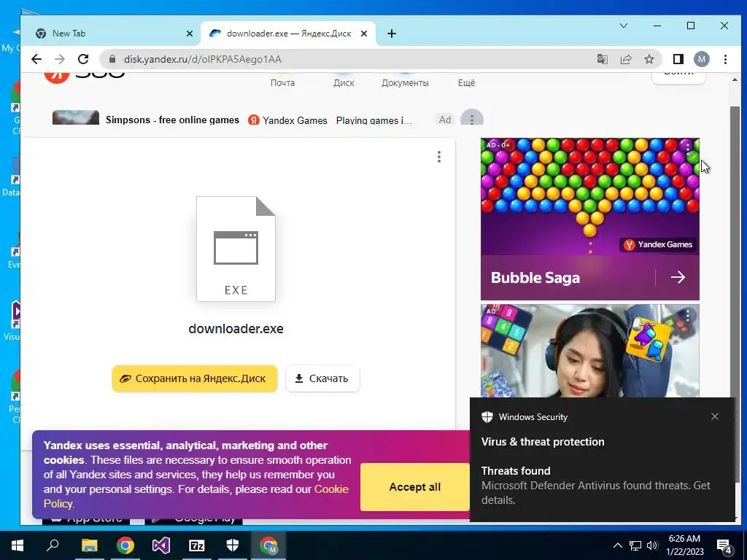Open 7-Zip from taskbar
Viewport: 747px width, 560px height.
(x=197, y=545)
